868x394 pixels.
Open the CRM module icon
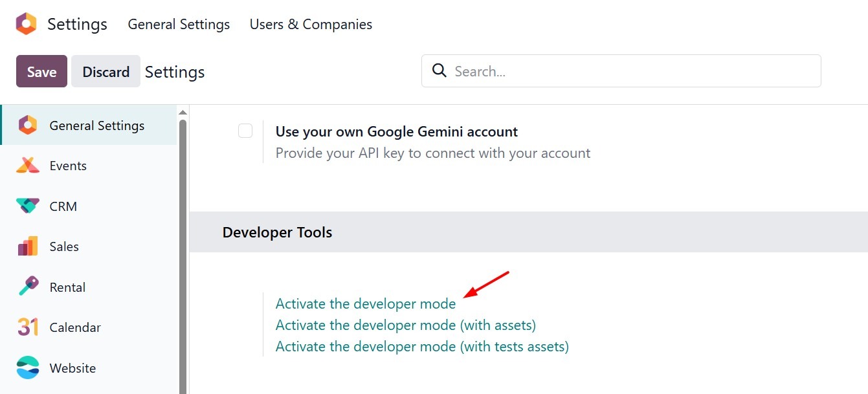[x=28, y=206]
